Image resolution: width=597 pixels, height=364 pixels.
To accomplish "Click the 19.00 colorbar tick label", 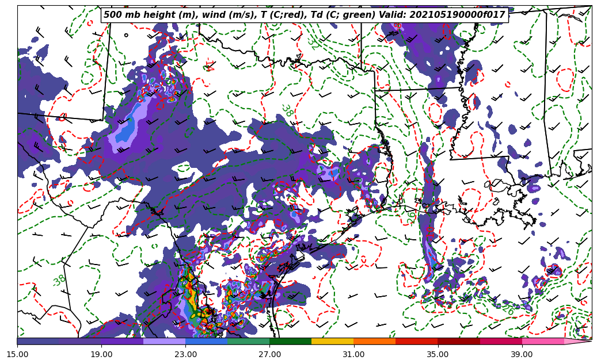I will pyautogui.click(x=102, y=354).
